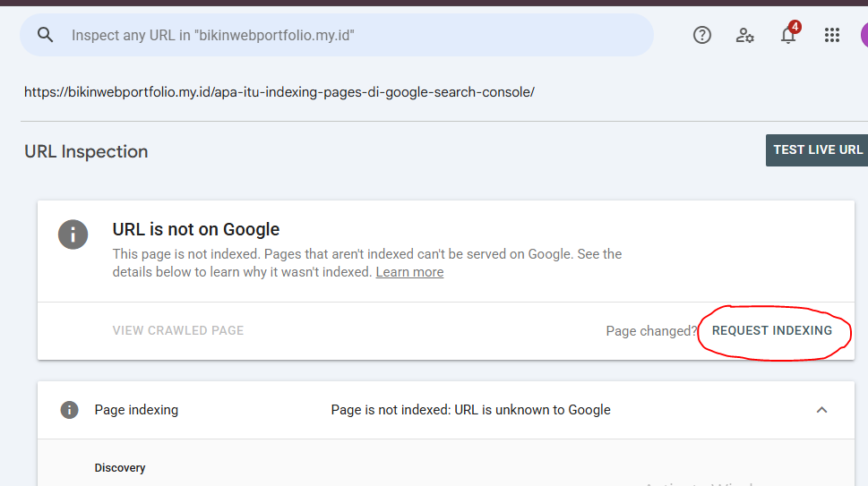Open the users and permissions settings icon
868x486 pixels.
pyautogui.click(x=744, y=36)
